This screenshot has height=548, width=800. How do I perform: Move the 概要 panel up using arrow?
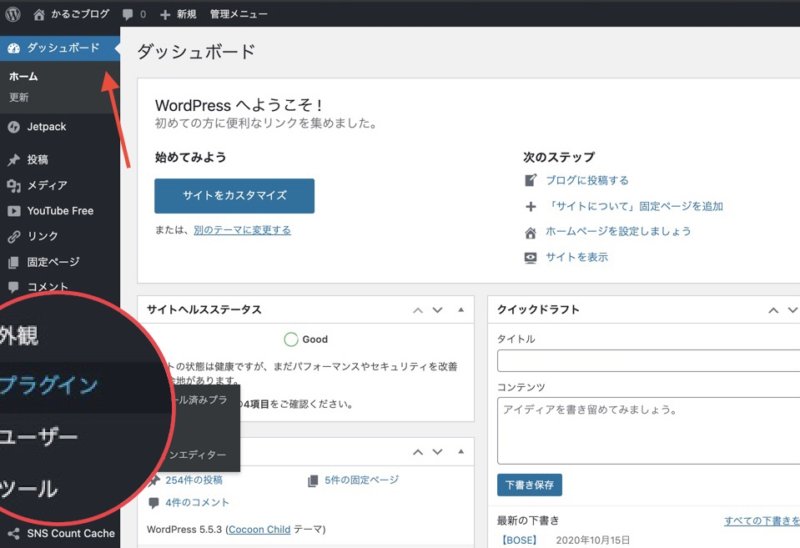pos(418,452)
